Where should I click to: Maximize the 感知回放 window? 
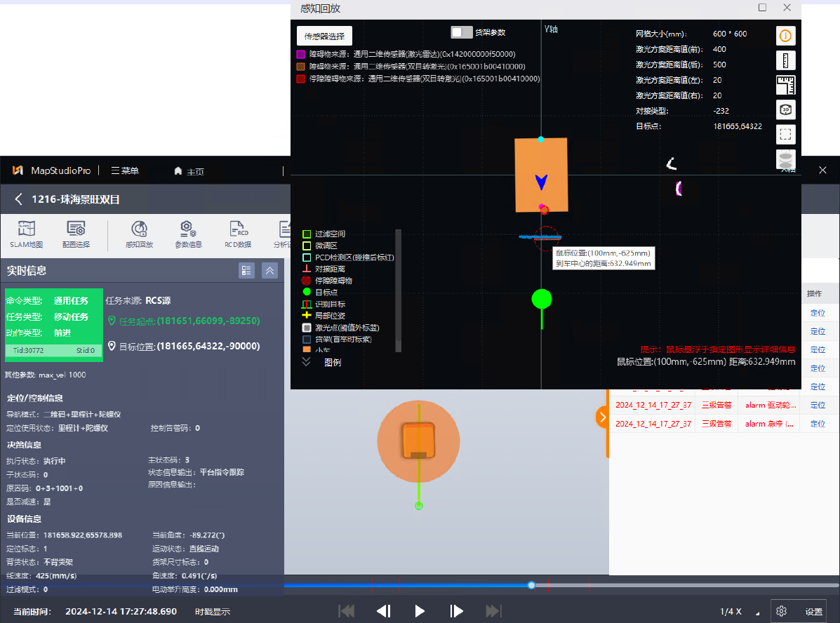(x=762, y=8)
